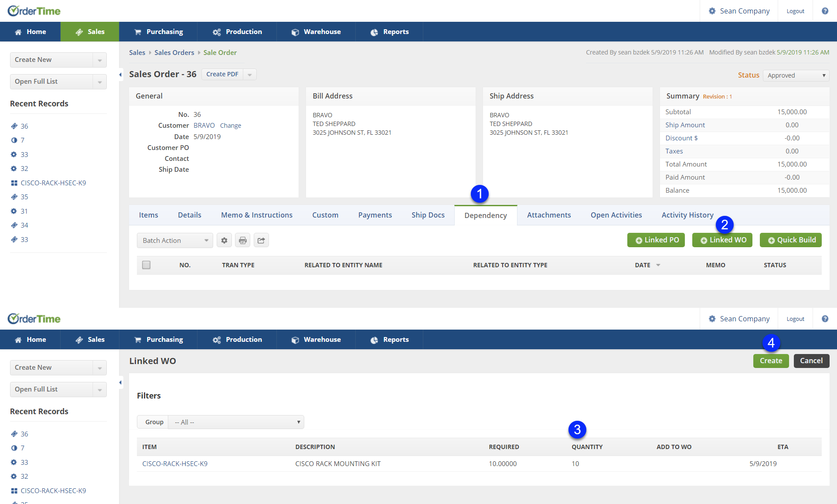Expand the Create PDF dropdown arrow
The width and height of the screenshot is (837, 504).
click(250, 75)
